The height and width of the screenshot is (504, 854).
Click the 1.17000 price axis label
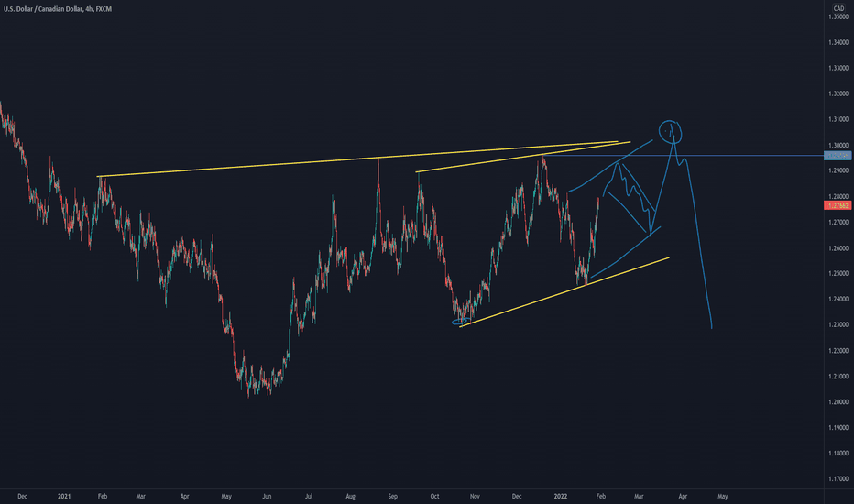coord(838,479)
